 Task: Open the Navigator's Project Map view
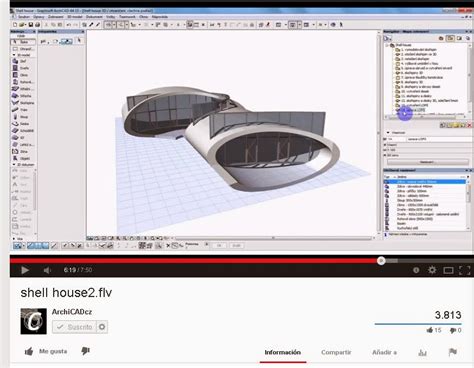441,38
